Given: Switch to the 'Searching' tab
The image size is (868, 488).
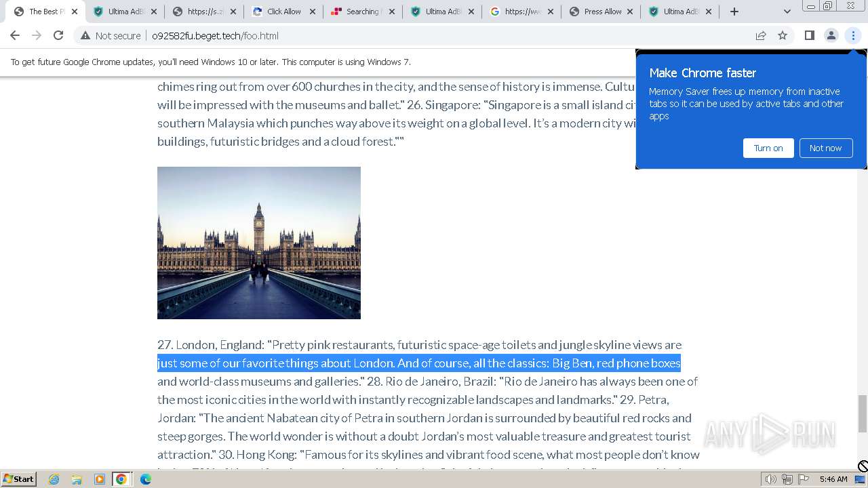Looking at the screenshot, I should point(363,12).
